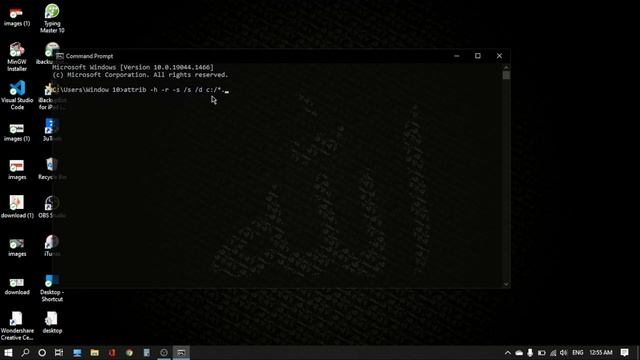This screenshot has height=360, width=640.
Task: Open the volume speaker tray icon
Action: coord(564,353)
